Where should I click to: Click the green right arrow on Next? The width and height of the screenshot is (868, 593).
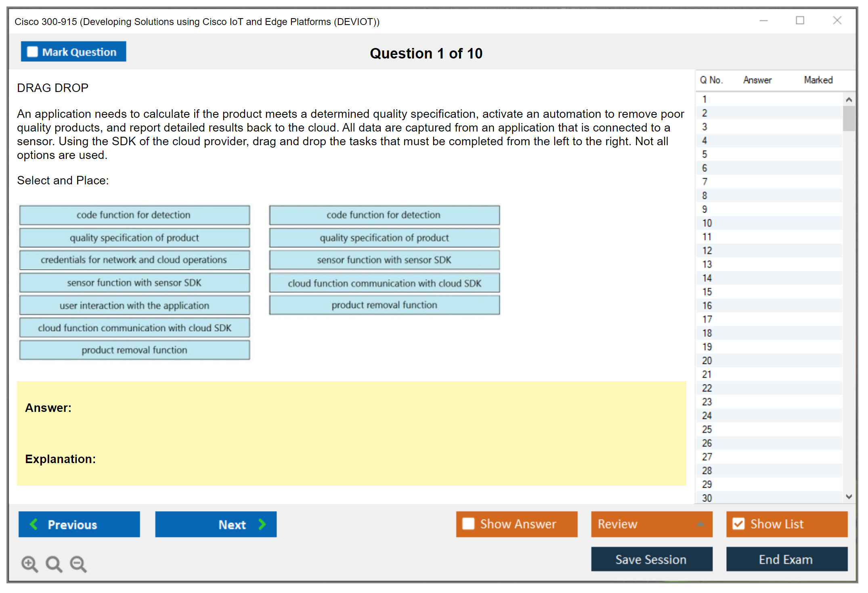262,524
